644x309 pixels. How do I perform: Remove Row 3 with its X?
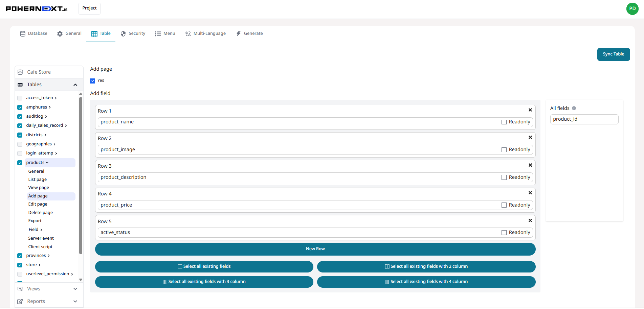(x=530, y=165)
